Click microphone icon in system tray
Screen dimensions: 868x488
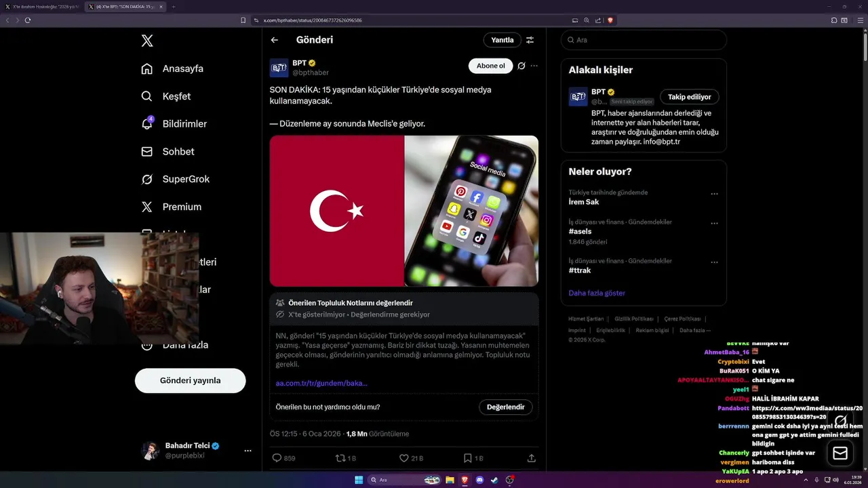click(816, 480)
